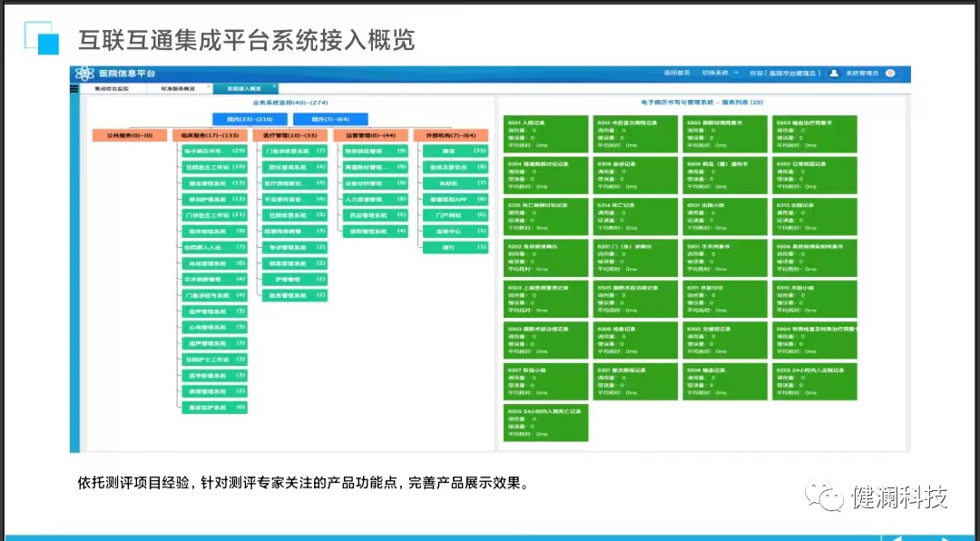Open the 重症监护系统 (0) node
The height and width of the screenshot is (541, 980).
[x=214, y=408]
